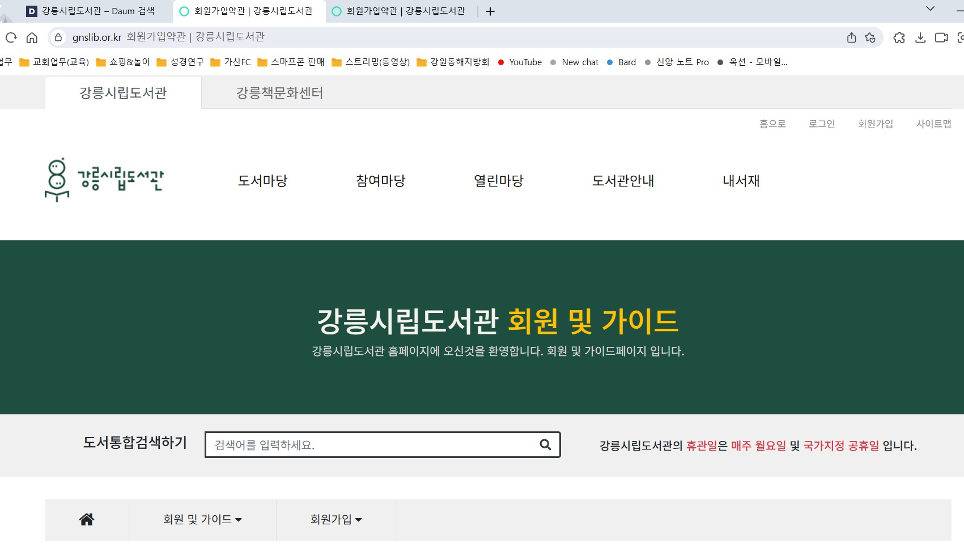
Task: Expand the 회원 및 가이드 breadcrumb dropdown
Action: tap(202, 519)
